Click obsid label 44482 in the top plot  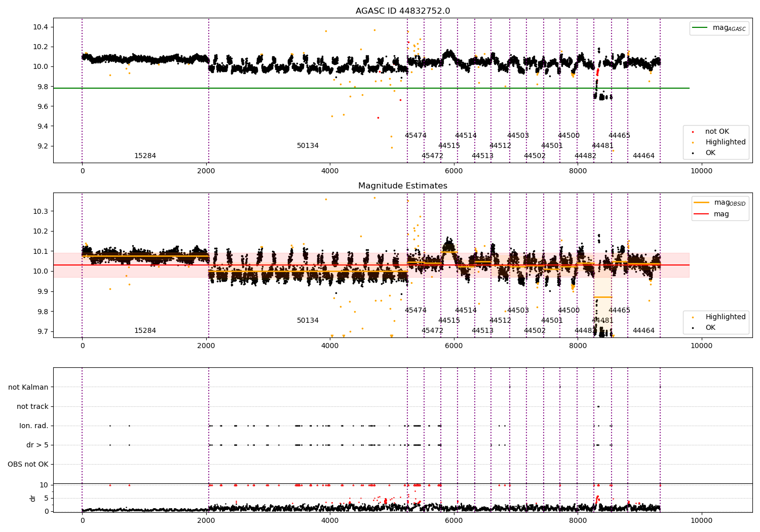(x=585, y=156)
